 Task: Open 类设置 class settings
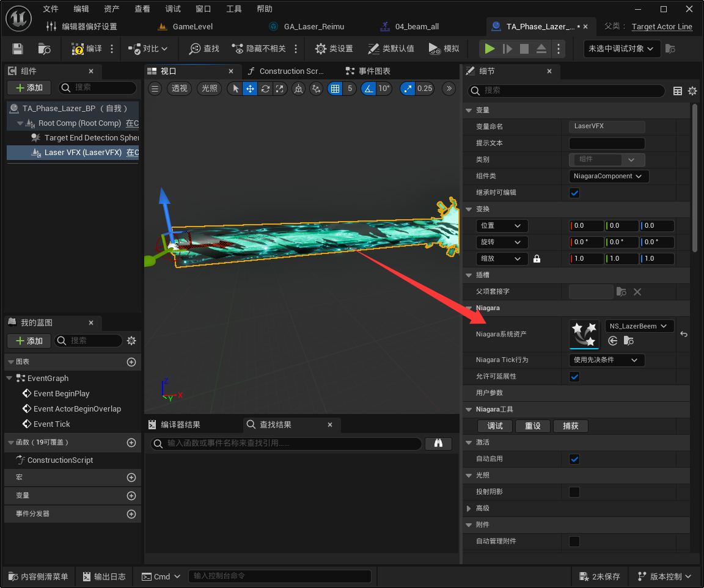point(334,48)
